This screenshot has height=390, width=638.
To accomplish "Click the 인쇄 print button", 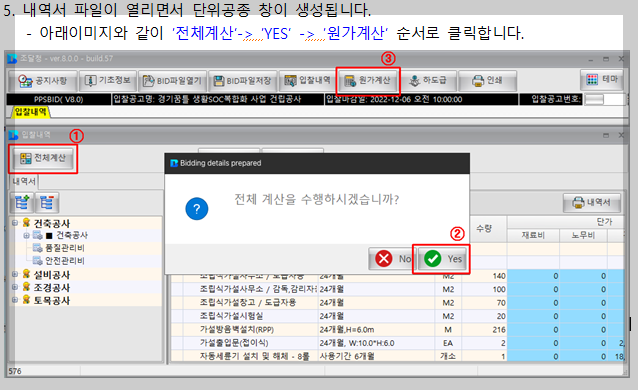I will point(487,81).
